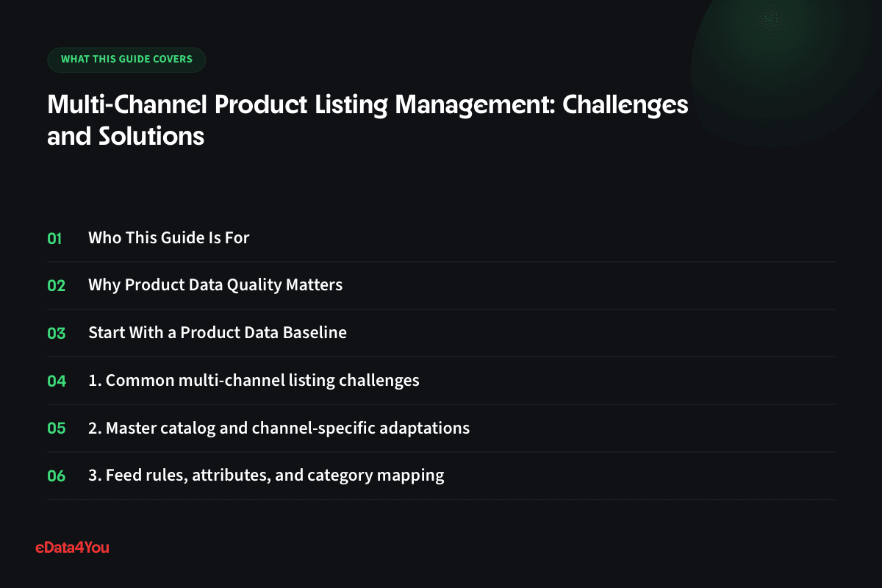Click the number 02 label
Image resolution: width=882 pixels, height=588 pixels.
(x=57, y=286)
